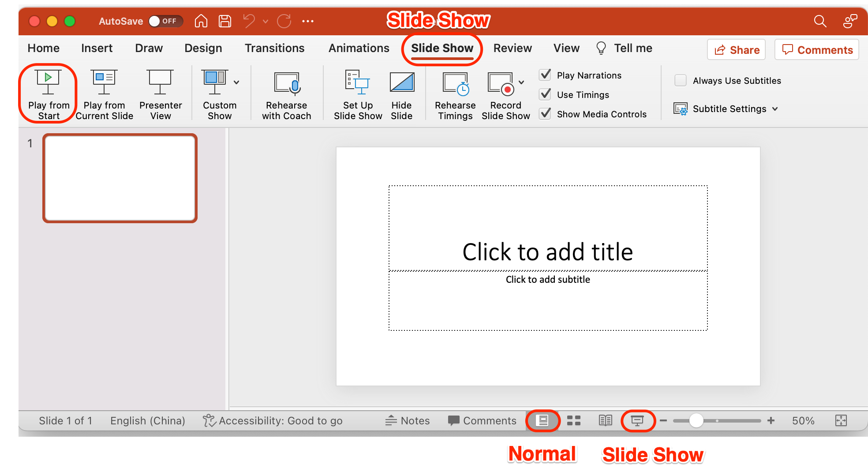
Task: Enable Always Use Subtitles
Action: [681, 80]
